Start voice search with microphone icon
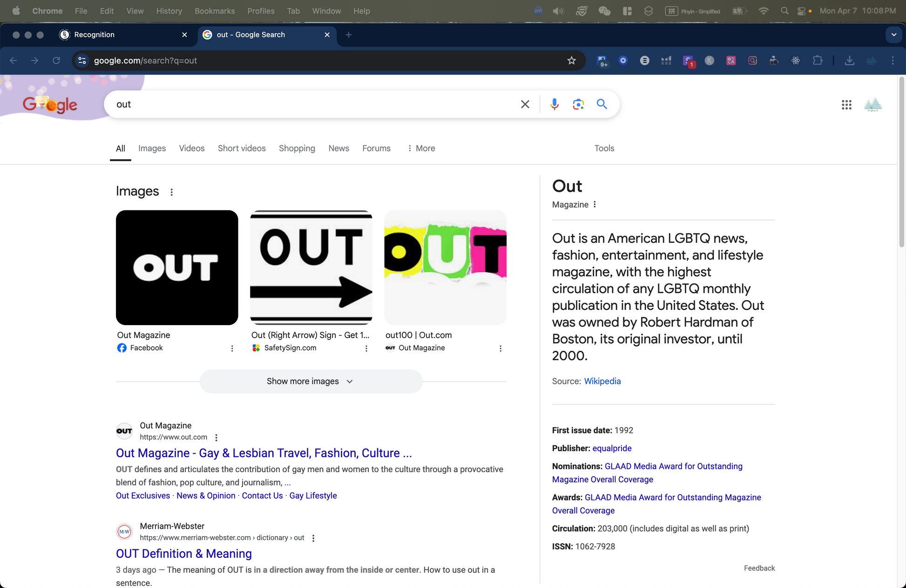 click(554, 104)
